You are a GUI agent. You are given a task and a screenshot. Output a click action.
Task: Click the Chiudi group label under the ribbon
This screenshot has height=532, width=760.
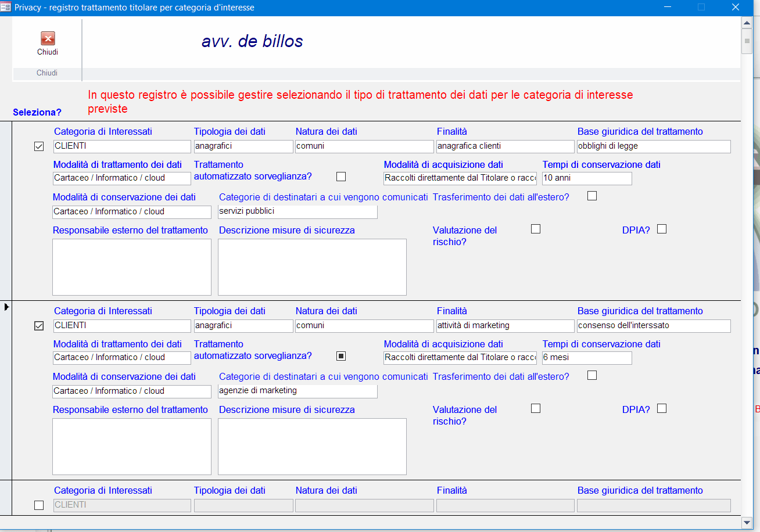pyautogui.click(x=47, y=73)
